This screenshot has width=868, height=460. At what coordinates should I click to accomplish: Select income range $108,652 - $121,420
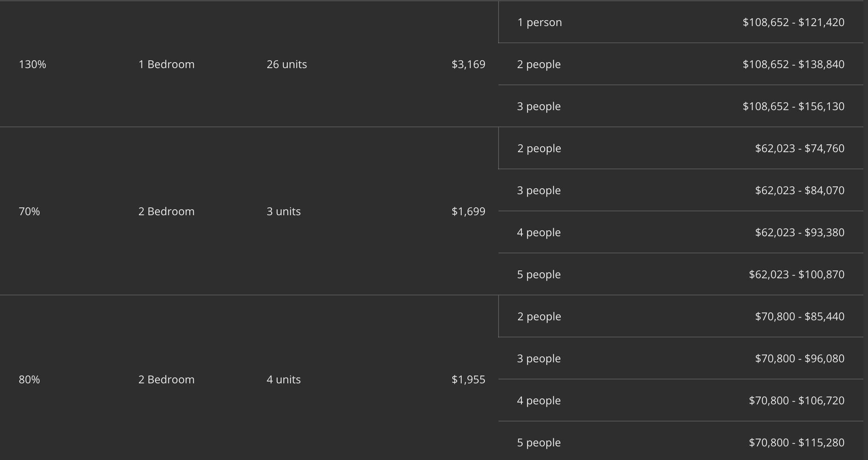[793, 22]
